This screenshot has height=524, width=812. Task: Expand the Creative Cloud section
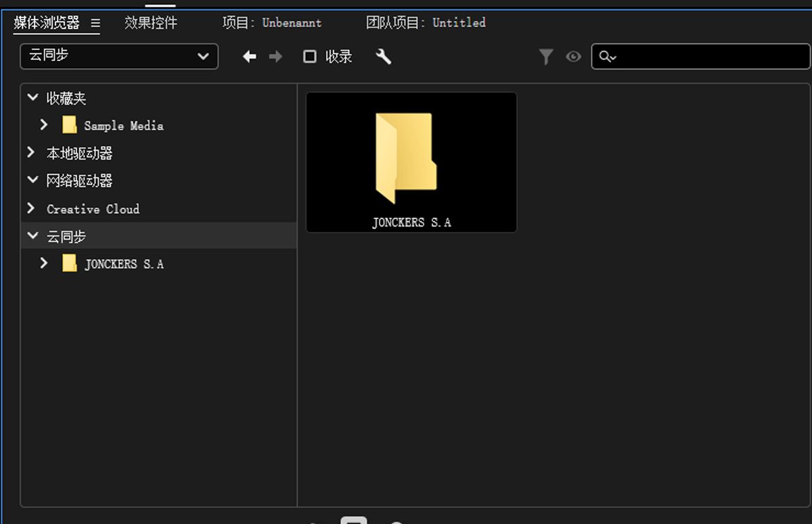31,208
